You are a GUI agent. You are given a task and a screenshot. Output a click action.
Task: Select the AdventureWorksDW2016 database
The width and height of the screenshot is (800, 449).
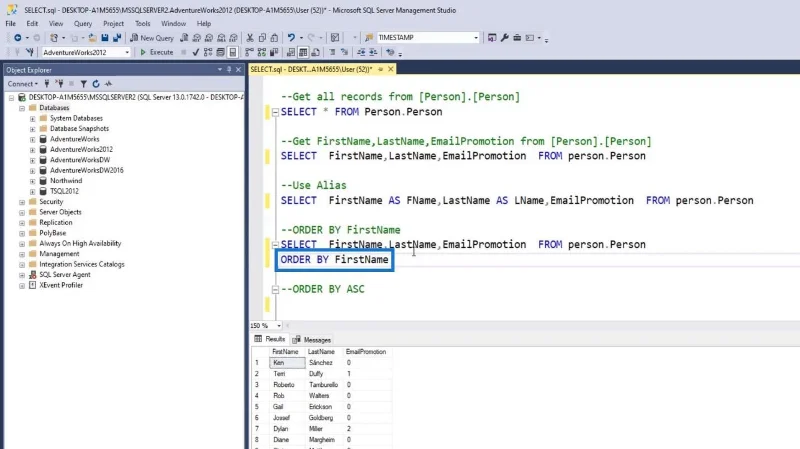coord(87,170)
